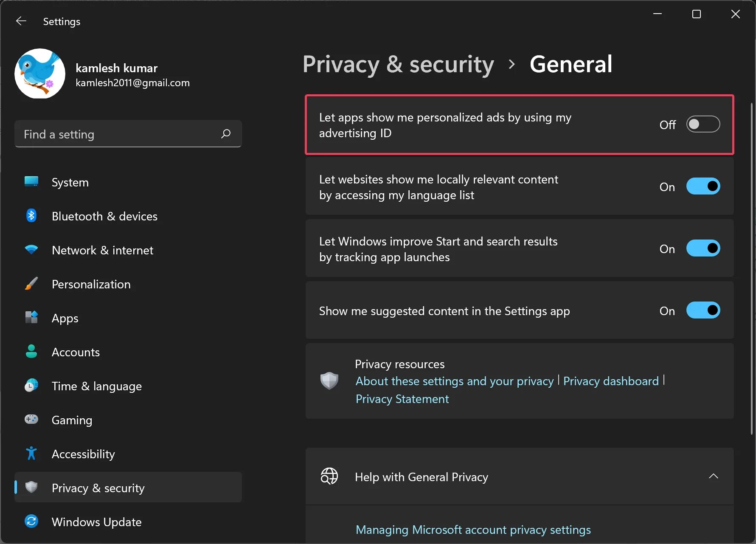Open Network & internet via its Wi-Fi icon
Screen dimensions: 756x544
(x=31, y=250)
